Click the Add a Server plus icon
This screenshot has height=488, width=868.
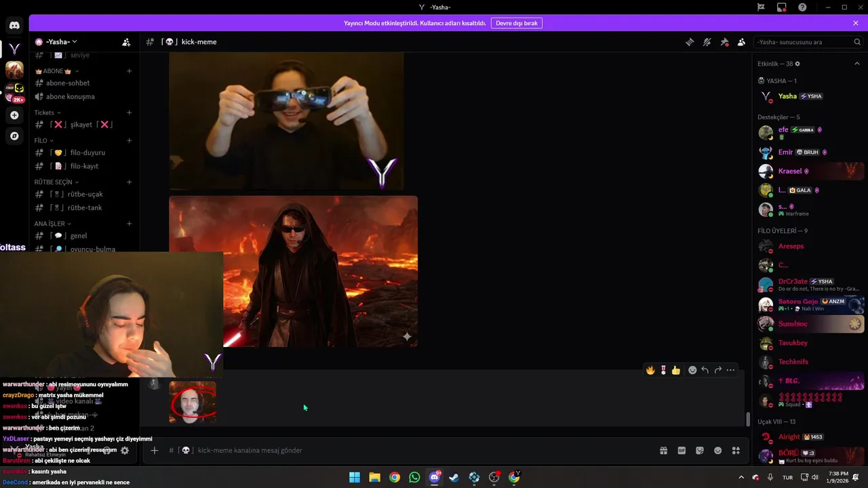pyautogui.click(x=14, y=115)
